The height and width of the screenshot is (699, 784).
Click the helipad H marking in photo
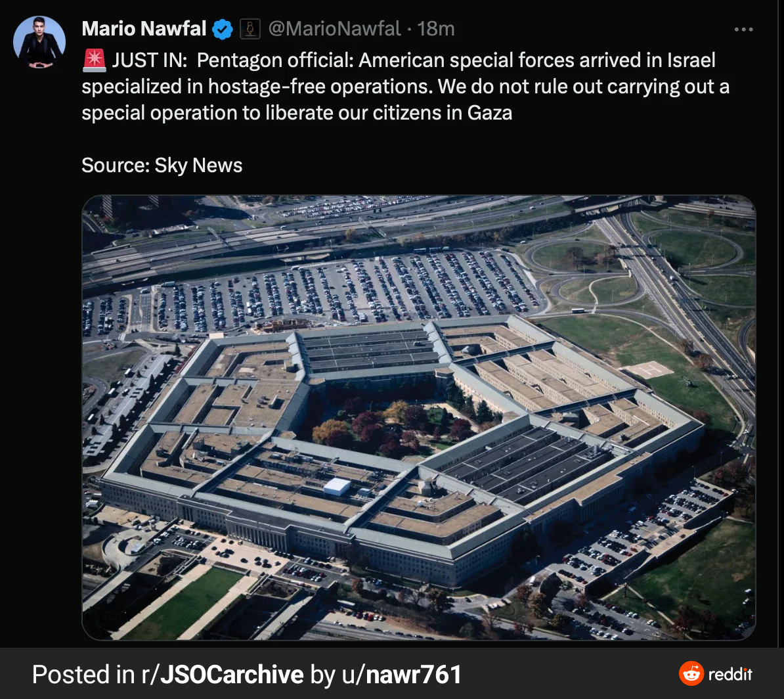(649, 370)
